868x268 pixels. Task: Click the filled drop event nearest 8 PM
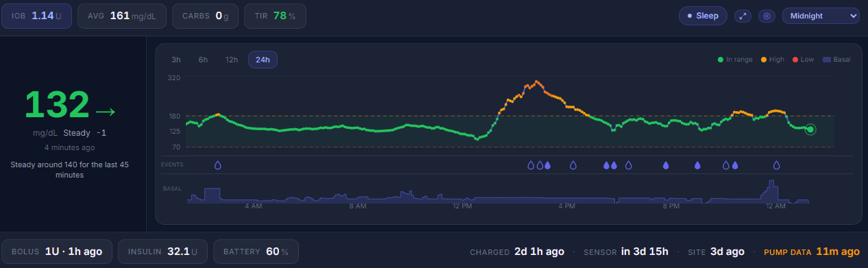[666, 165]
